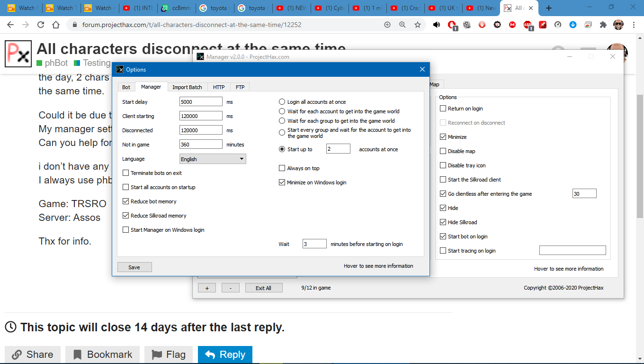The image size is (644, 364).
Task: Enable Terminate bots on exit checkbox
Action: pyautogui.click(x=126, y=173)
